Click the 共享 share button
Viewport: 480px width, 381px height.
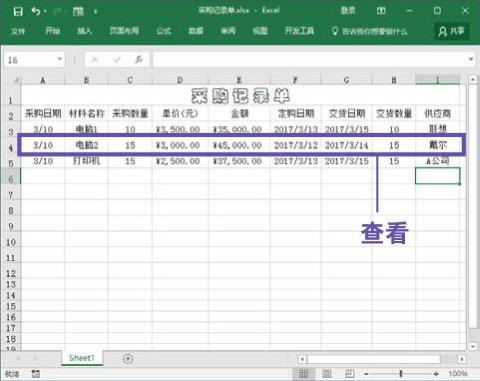(452, 31)
